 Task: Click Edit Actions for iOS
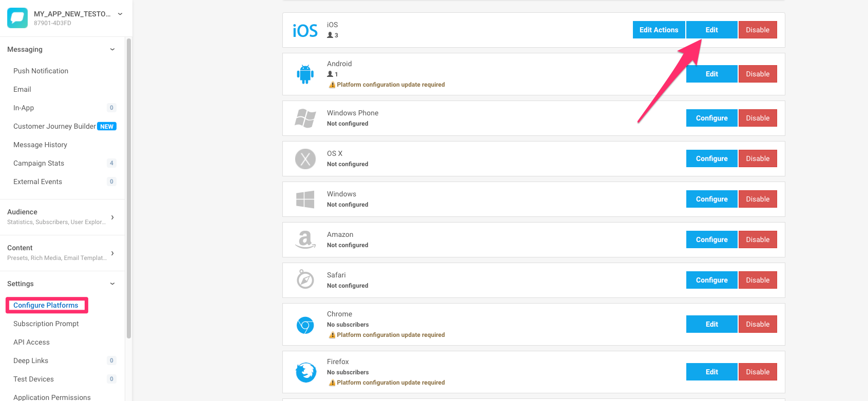coord(659,30)
